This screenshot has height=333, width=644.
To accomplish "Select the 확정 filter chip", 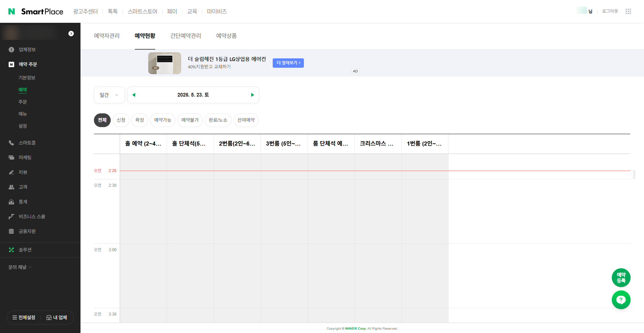I will (x=140, y=120).
